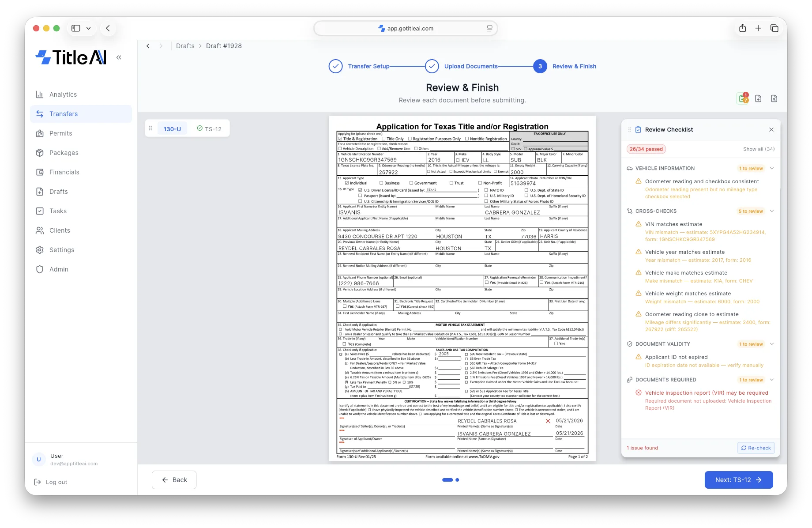Open Analytics in the sidebar
This screenshot has width=812, height=528.
(x=81, y=94)
